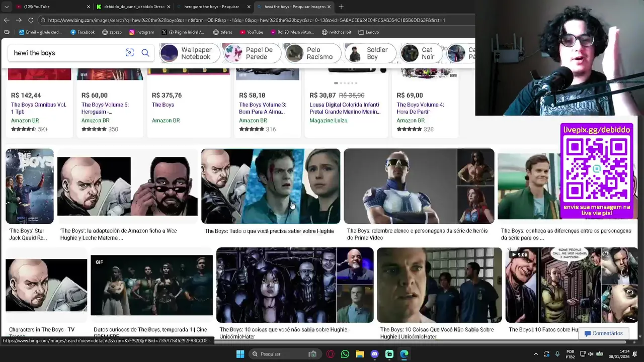
Task: Open visual search camera icon
Action: [x=129, y=53]
